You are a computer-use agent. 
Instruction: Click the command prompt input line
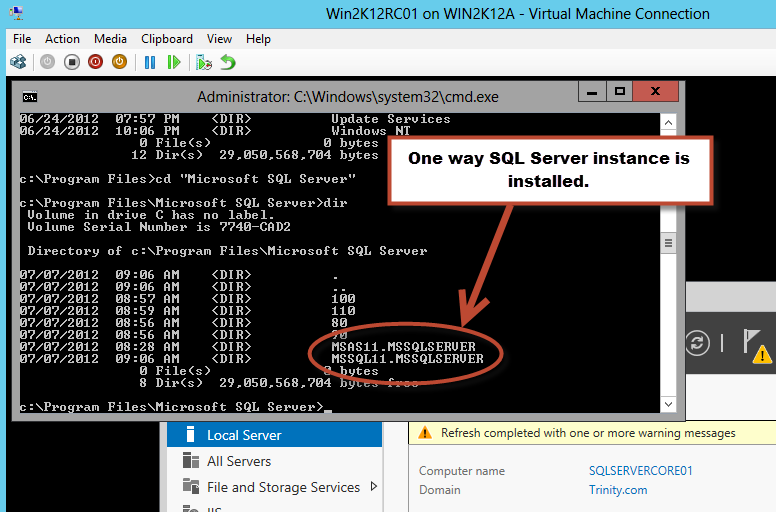176,407
